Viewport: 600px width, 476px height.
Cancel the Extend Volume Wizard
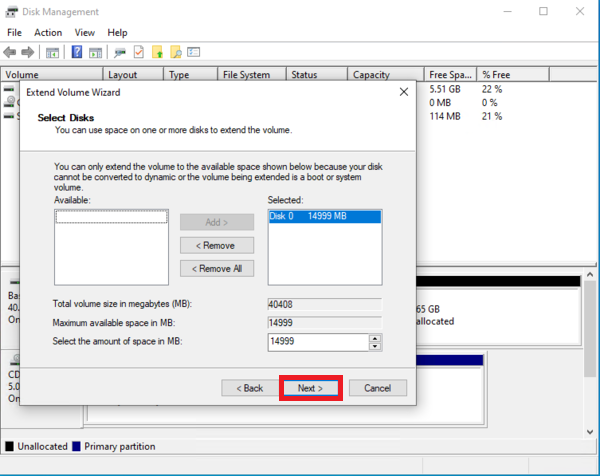(377, 388)
